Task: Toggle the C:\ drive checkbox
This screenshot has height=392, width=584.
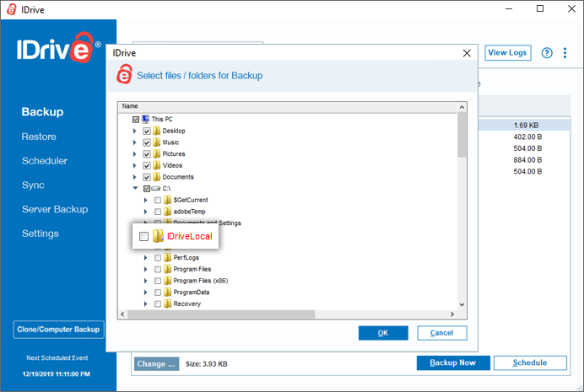Action: (x=147, y=189)
